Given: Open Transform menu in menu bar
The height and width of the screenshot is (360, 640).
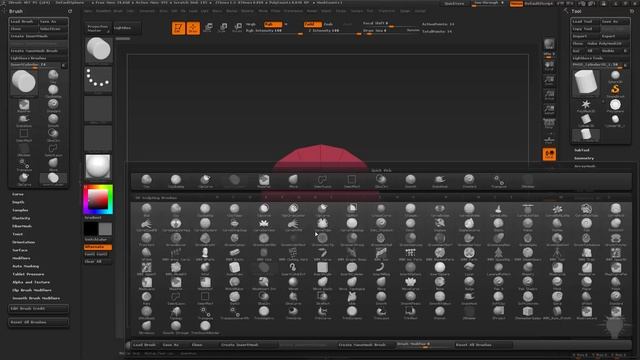Looking at the screenshot, I should [x=387, y=11].
